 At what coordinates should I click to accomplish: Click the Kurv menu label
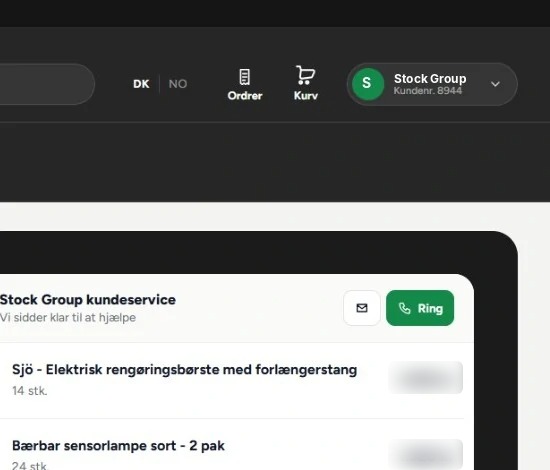coord(306,96)
